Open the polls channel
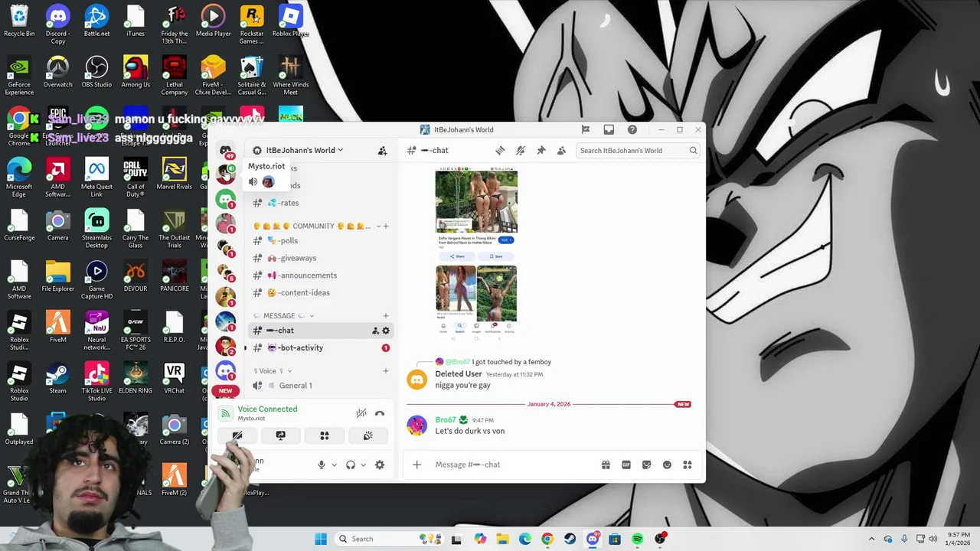The image size is (980, 551). [322, 241]
